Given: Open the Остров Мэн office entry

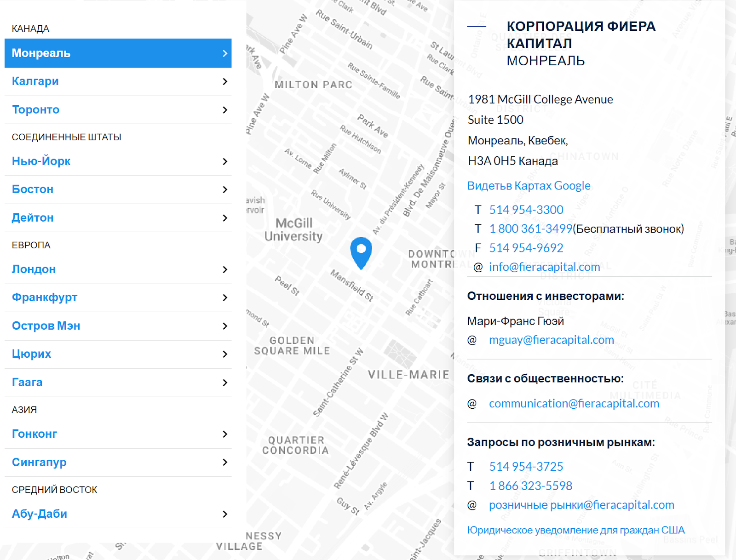Looking at the screenshot, I should coord(118,326).
